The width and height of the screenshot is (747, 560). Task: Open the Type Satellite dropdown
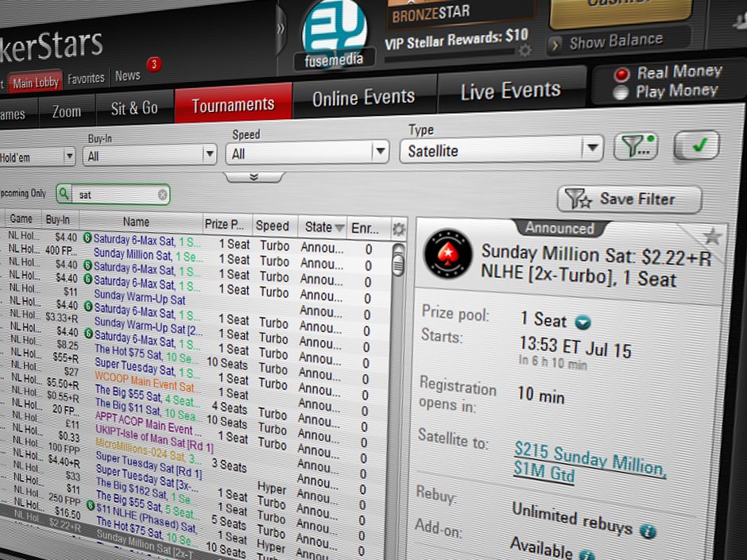[x=501, y=150]
